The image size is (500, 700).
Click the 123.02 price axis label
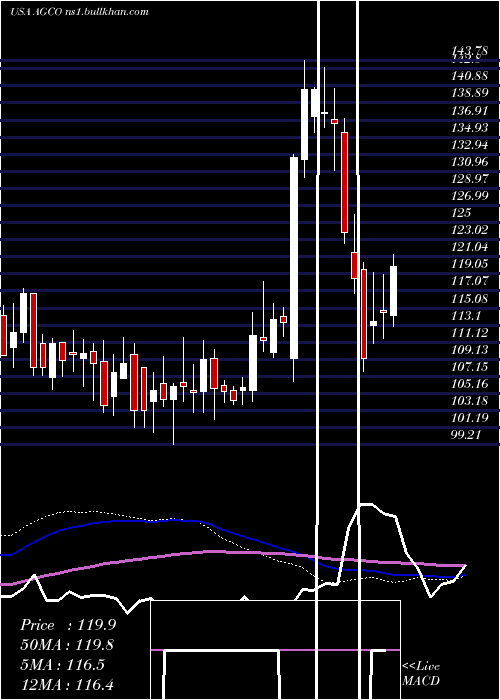click(x=469, y=229)
